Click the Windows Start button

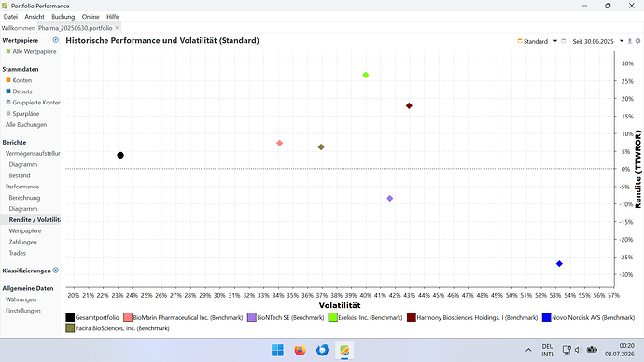(x=277, y=350)
